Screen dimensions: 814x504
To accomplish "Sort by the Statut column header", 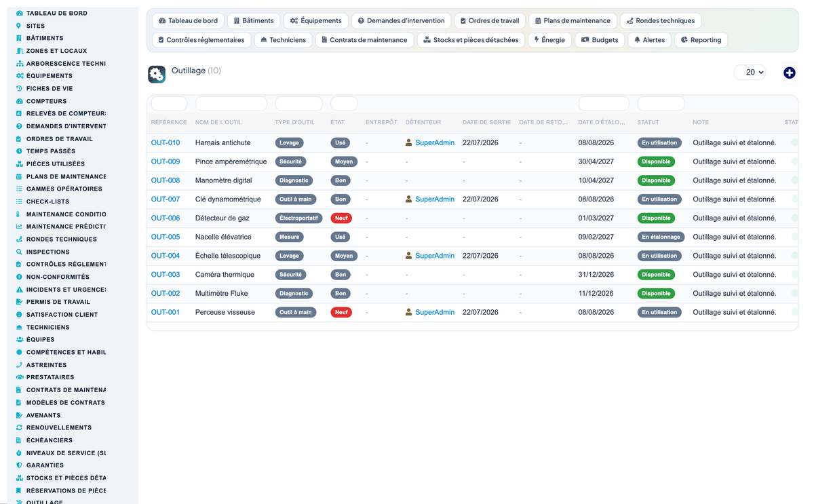I will click(648, 122).
